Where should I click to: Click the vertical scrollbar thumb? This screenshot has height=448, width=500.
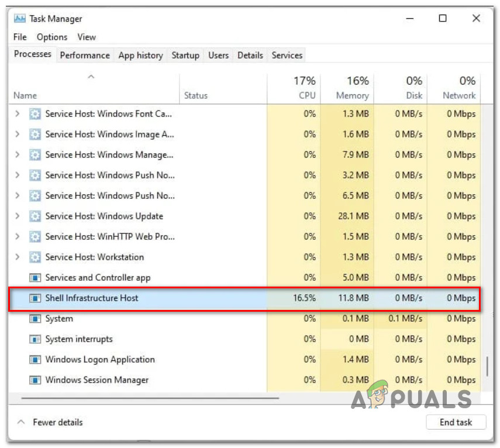pyautogui.click(x=487, y=366)
